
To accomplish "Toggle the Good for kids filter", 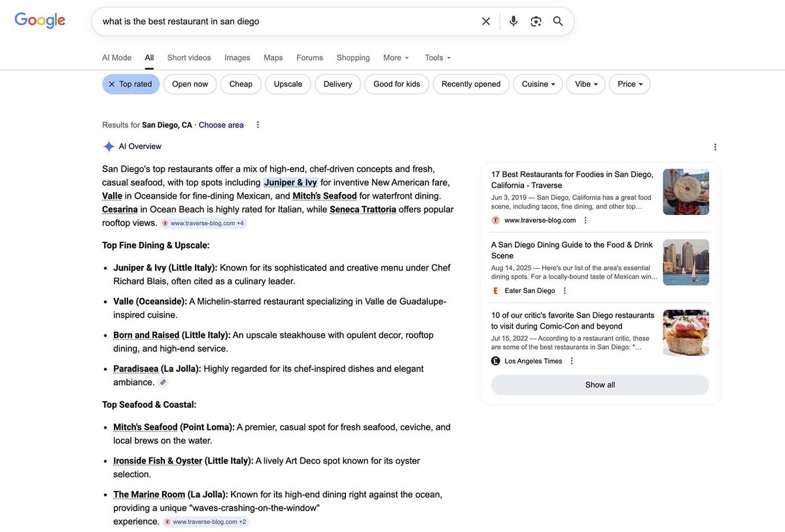I will pos(396,84).
